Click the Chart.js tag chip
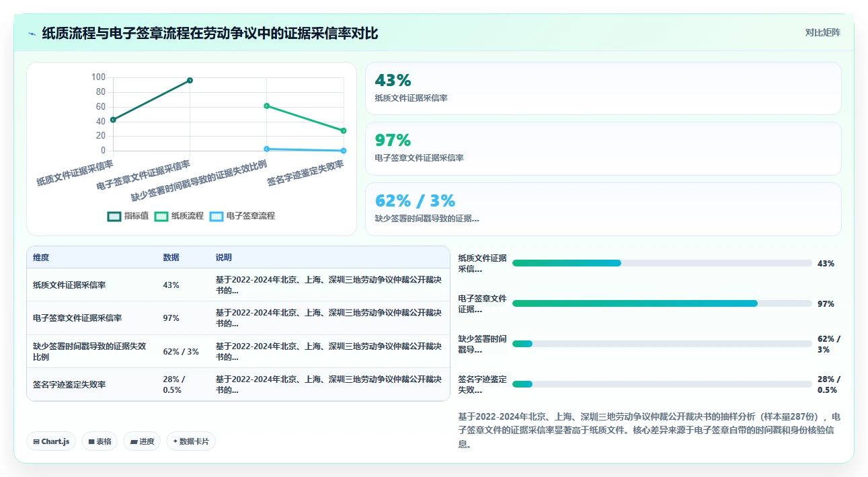The image size is (868, 477). [52, 441]
